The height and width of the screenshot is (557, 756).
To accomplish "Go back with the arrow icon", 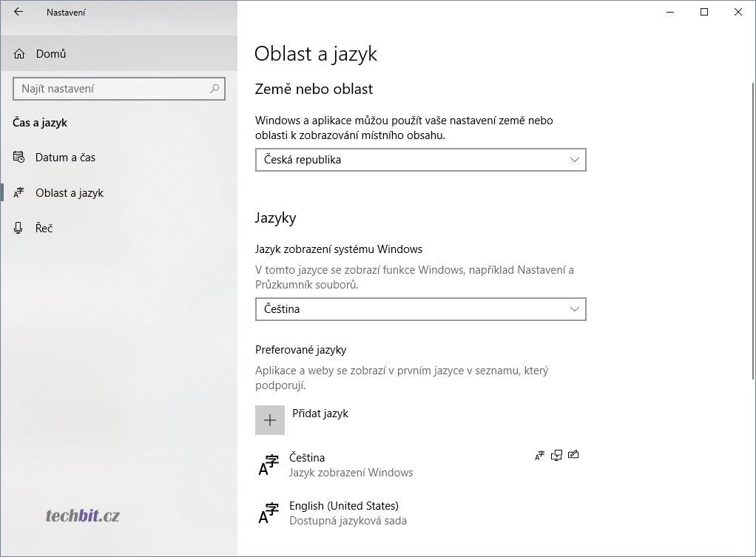I will tap(18, 12).
